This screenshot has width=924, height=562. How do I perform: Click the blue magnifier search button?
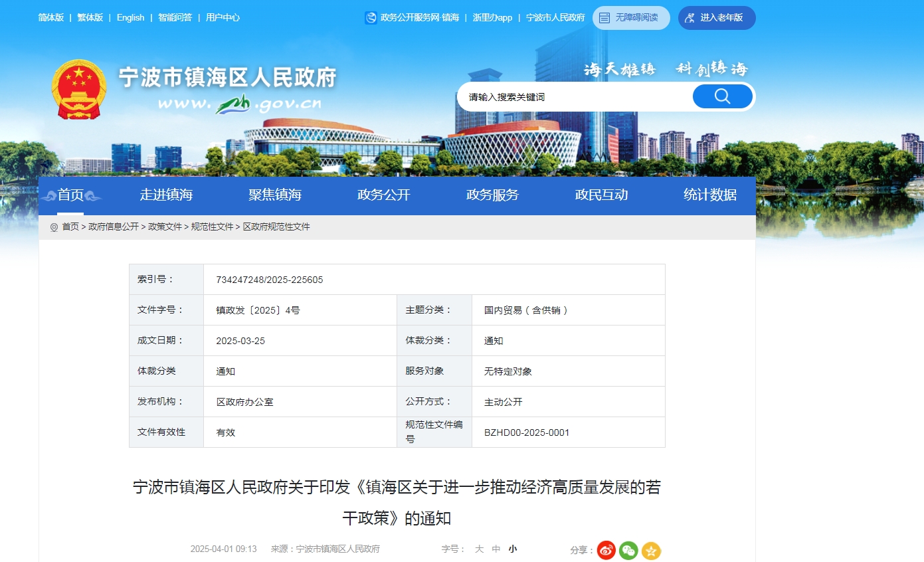tap(722, 97)
